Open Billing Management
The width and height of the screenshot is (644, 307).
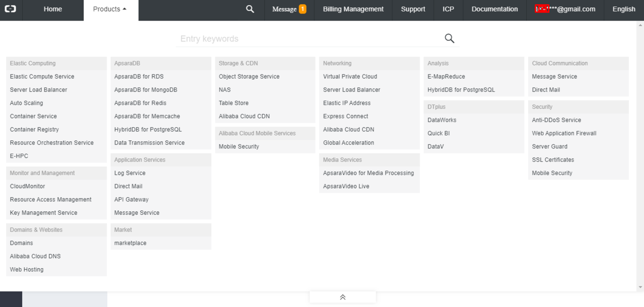[x=353, y=9]
